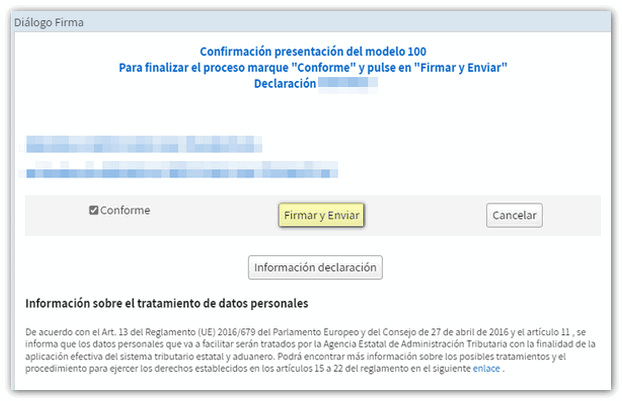Click the blurred declaration number
Viewport: 622px width, 401px height.
348,83
